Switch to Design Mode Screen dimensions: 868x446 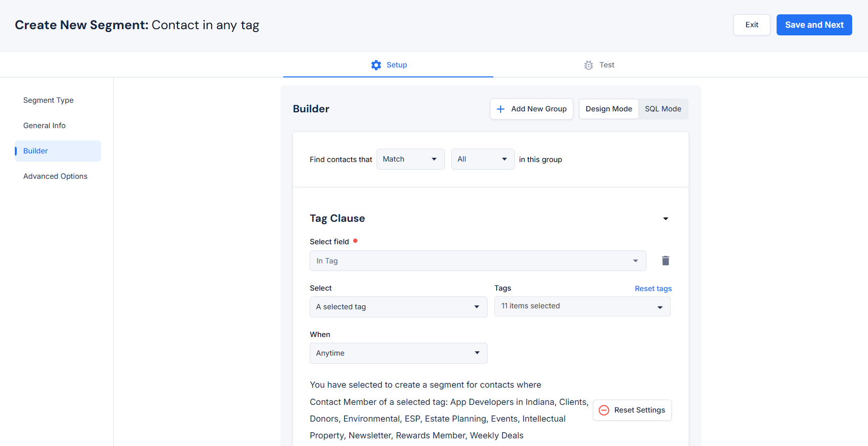click(x=608, y=109)
